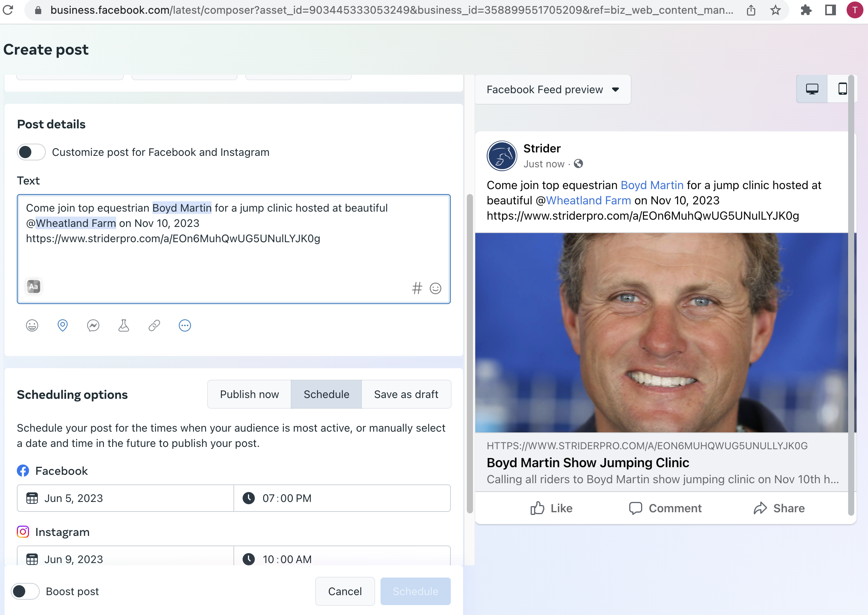Click the hashtag icon in text box
868x615 pixels.
[417, 288]
